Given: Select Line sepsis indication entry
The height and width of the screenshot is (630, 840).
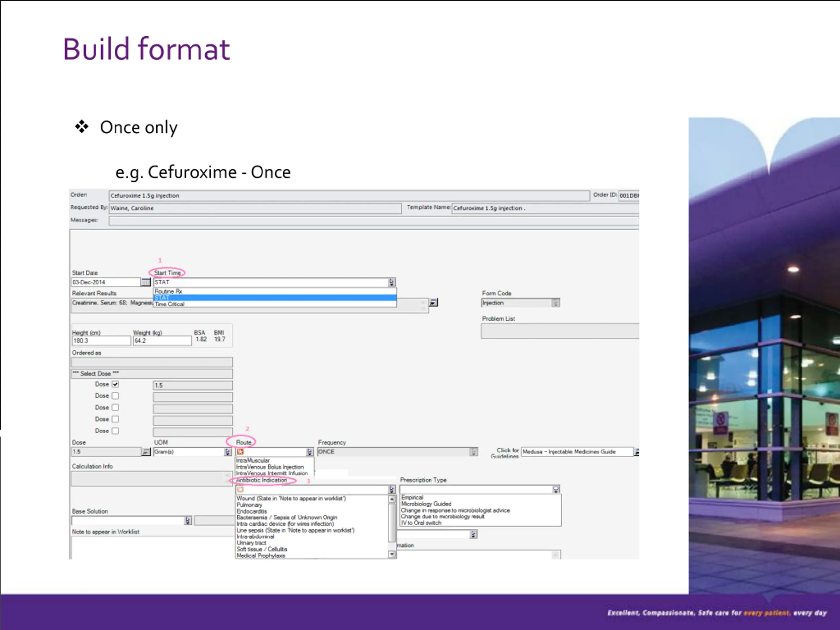Looking at the screenshot, I should pyautogui.click(x=312, y=530).
